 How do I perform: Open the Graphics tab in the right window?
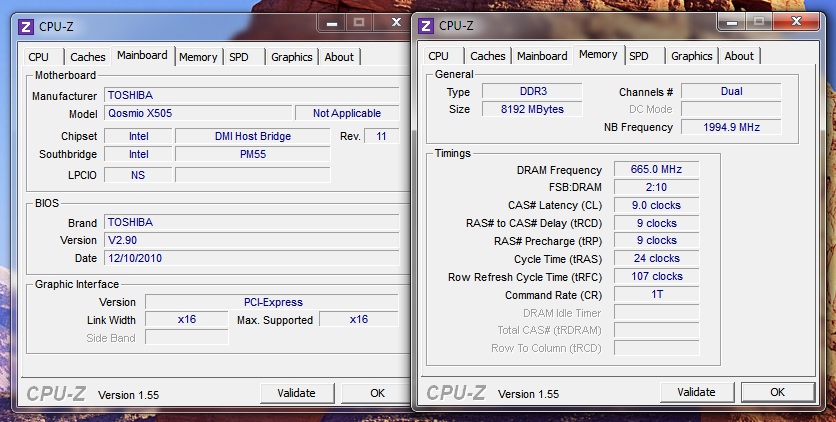(x=692, y=56)
